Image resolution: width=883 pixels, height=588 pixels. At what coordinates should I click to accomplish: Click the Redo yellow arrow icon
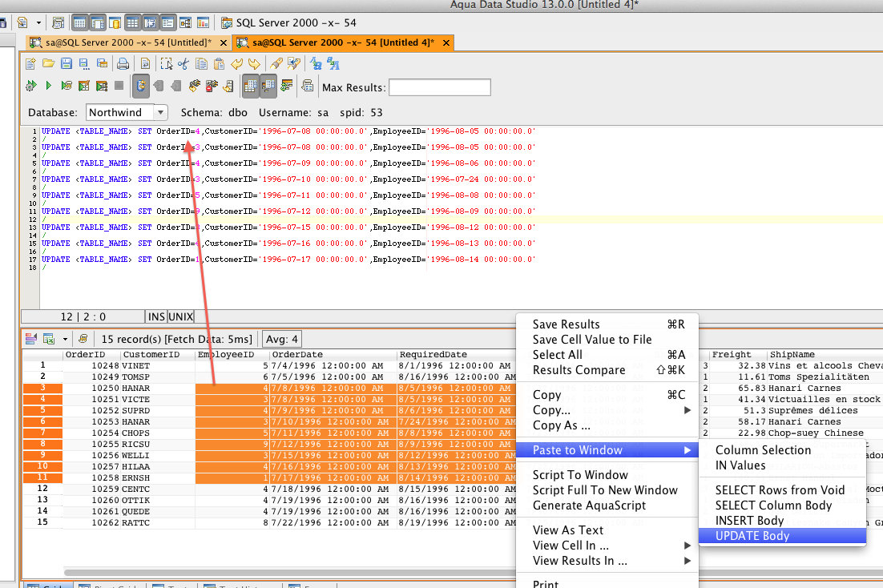click(x=255, y=63)
